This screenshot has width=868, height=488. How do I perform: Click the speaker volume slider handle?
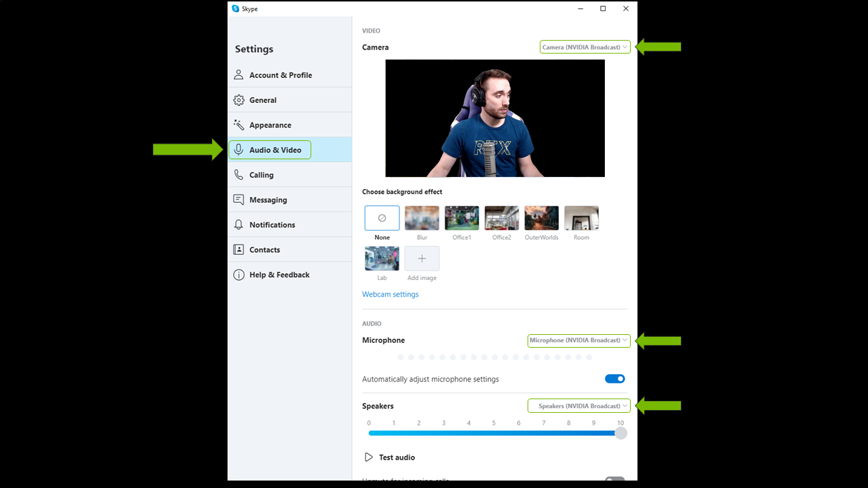[620, 433]
